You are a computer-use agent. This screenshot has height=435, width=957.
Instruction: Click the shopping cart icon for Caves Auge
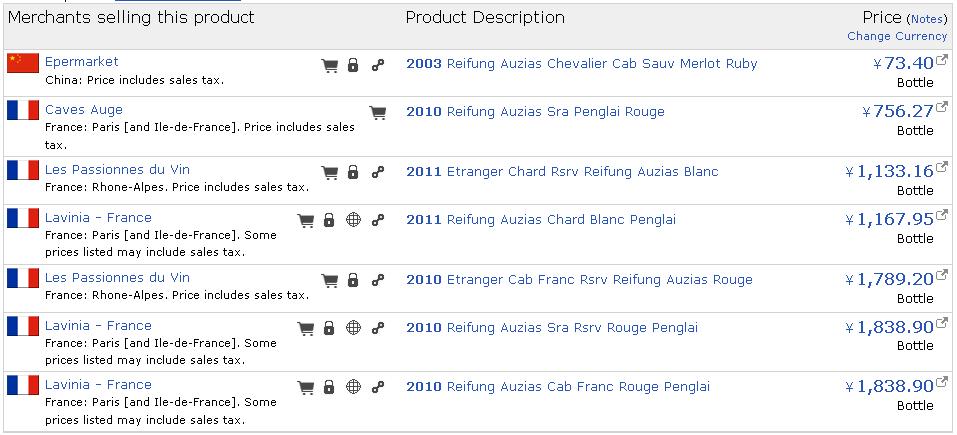tap(378, 113)
